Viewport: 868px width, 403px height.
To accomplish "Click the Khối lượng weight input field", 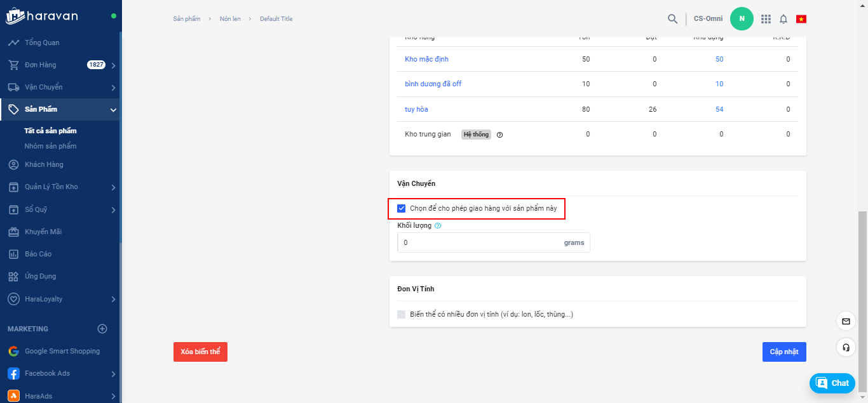I will click(477, 242).
